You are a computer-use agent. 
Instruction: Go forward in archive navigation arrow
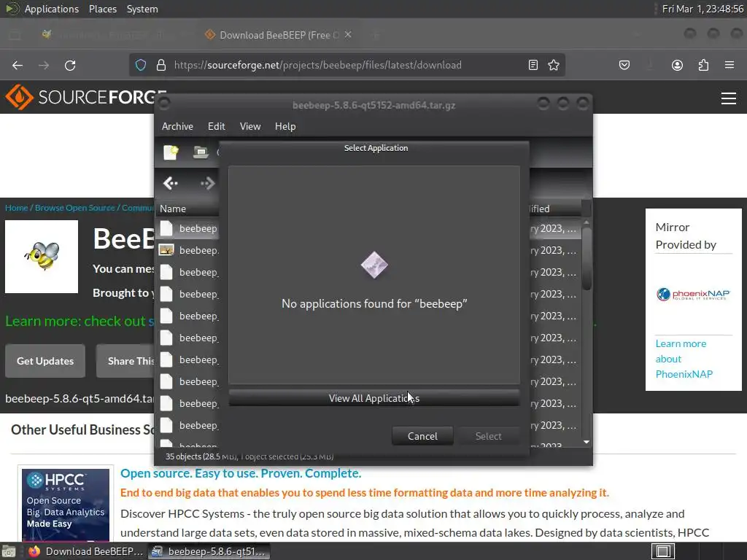coord(208,183)
